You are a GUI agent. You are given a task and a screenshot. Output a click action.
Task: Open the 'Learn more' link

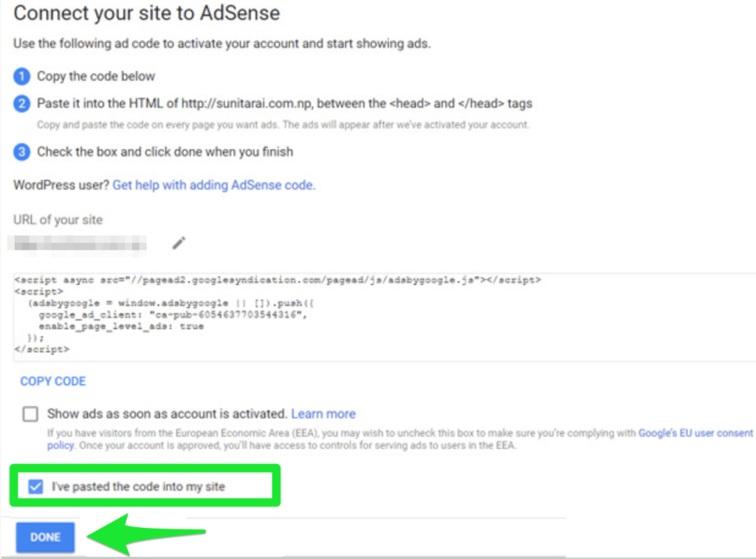[x=323, y=414]
